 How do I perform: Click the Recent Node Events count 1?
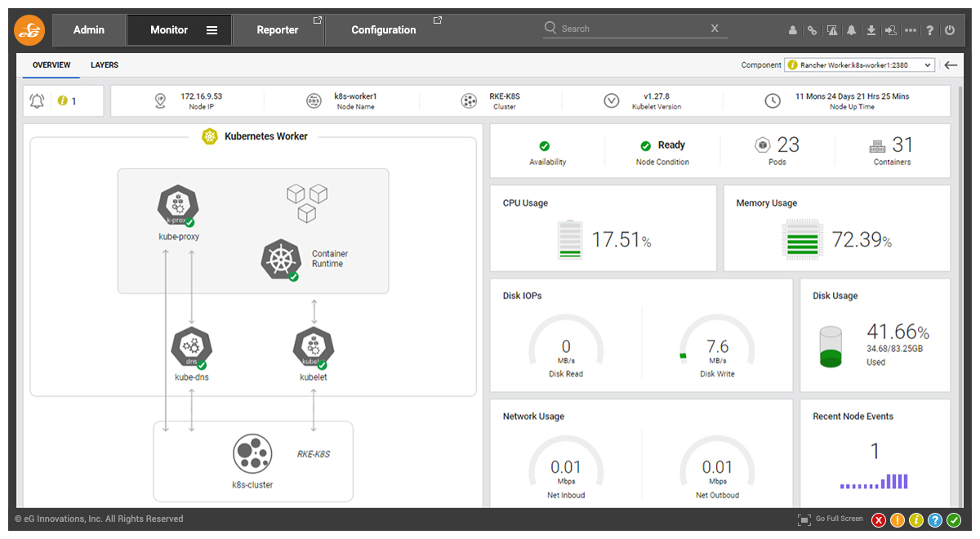[875, 452]
